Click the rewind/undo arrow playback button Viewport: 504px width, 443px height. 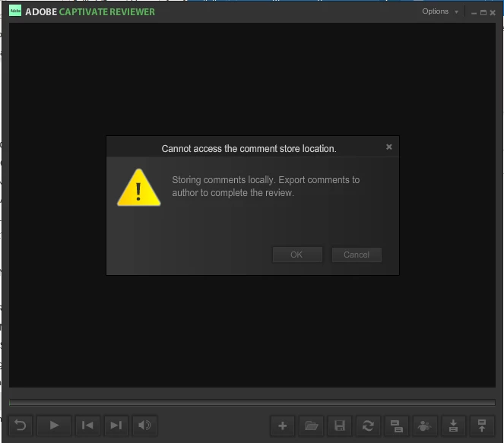[x=21, y=426]
